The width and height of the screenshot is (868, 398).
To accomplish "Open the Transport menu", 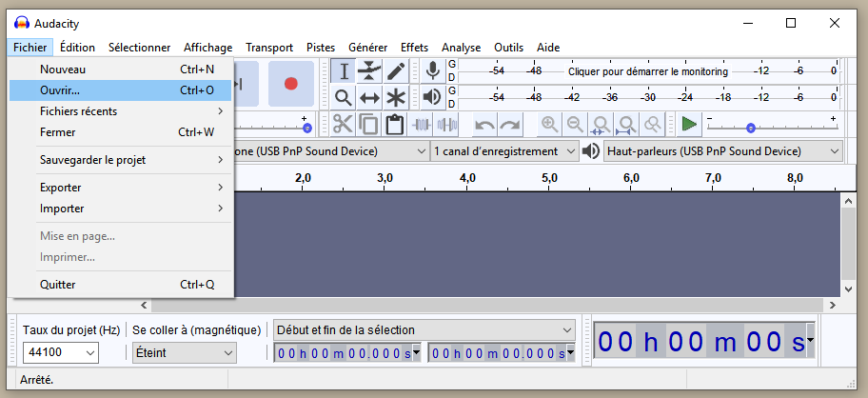I will pyautogui.click(x=269, y=48).
